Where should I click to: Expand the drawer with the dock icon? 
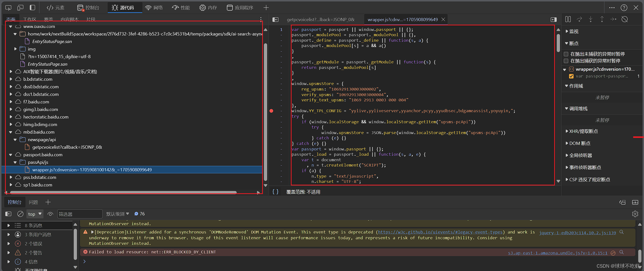click(x=635, y=202)
